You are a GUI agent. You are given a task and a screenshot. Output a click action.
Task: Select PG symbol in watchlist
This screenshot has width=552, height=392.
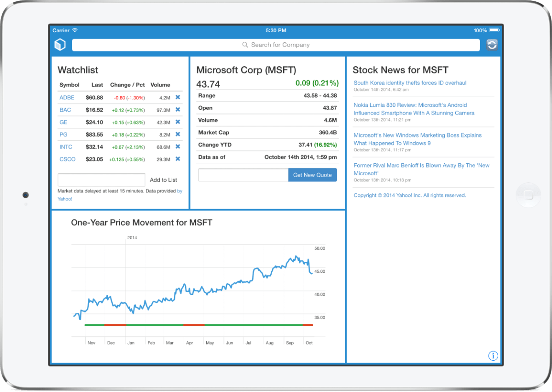tap(64, 134)
